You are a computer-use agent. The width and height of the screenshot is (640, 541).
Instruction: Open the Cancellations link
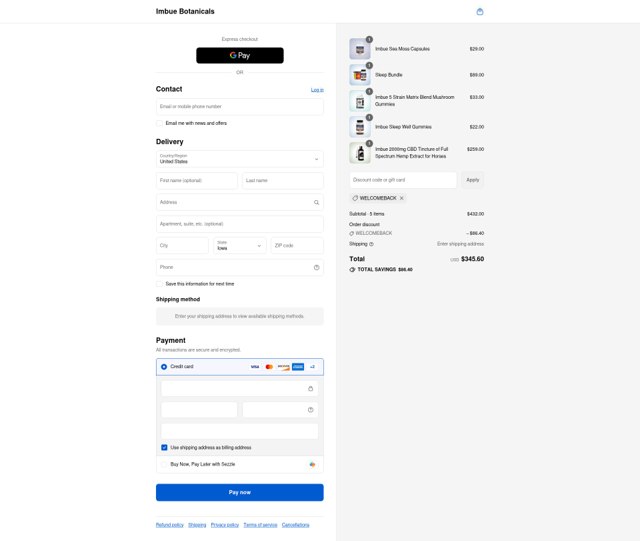click(x=296, y=525)
